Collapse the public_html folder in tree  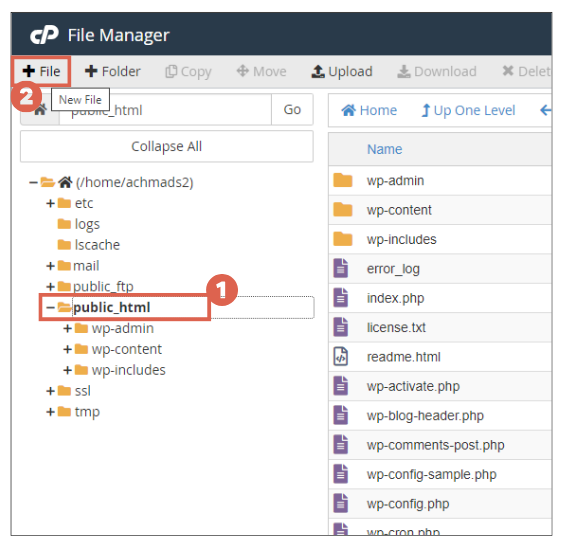(51, 308)
